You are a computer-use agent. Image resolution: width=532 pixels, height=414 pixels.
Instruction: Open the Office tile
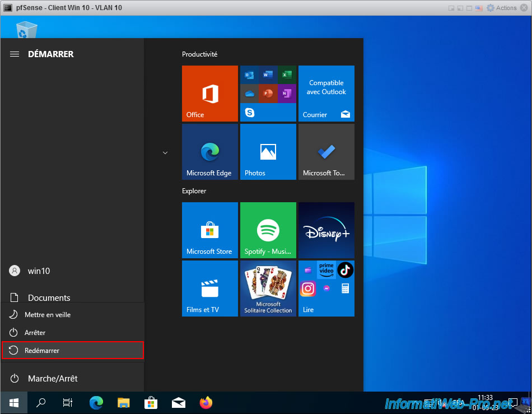point(209,94)
